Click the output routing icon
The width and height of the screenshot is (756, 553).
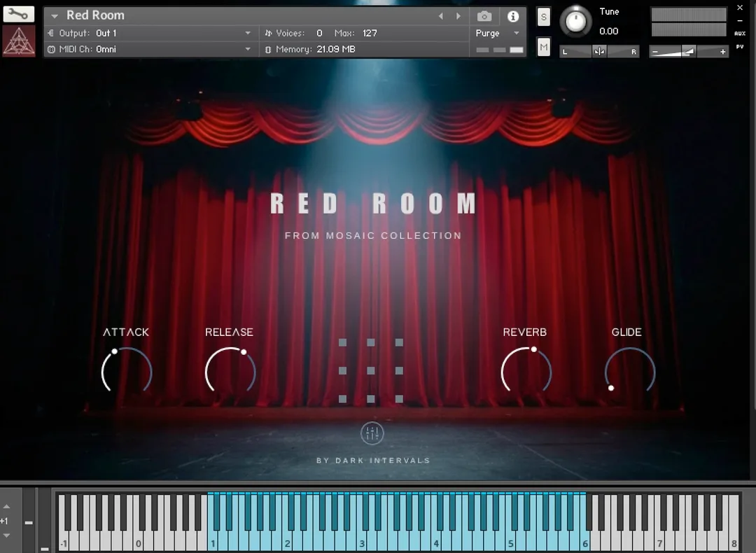click(51, 34)
